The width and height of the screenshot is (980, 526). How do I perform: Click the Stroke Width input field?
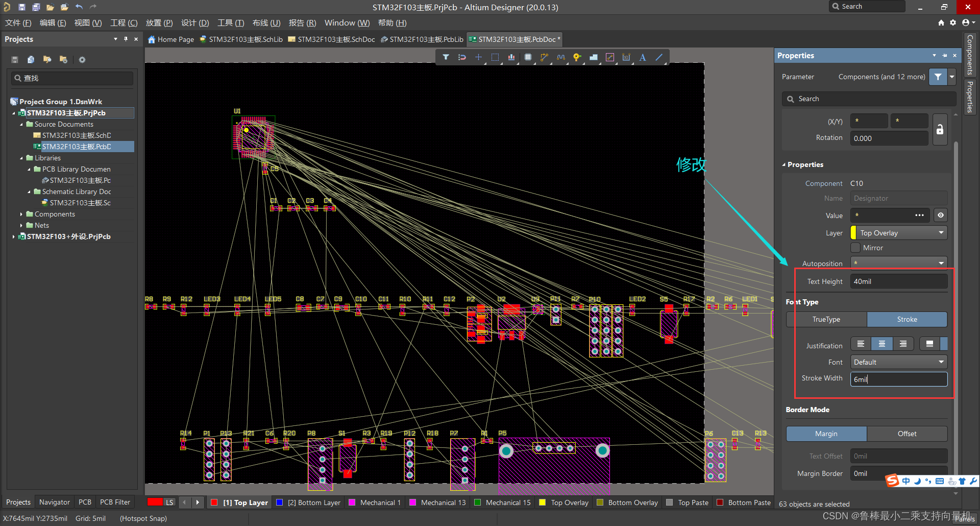point(899,379)
